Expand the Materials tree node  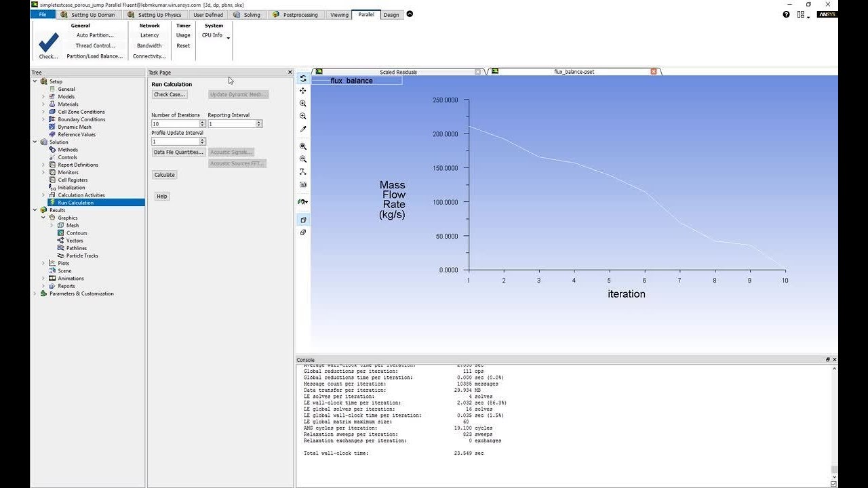[x=43, y=104]
